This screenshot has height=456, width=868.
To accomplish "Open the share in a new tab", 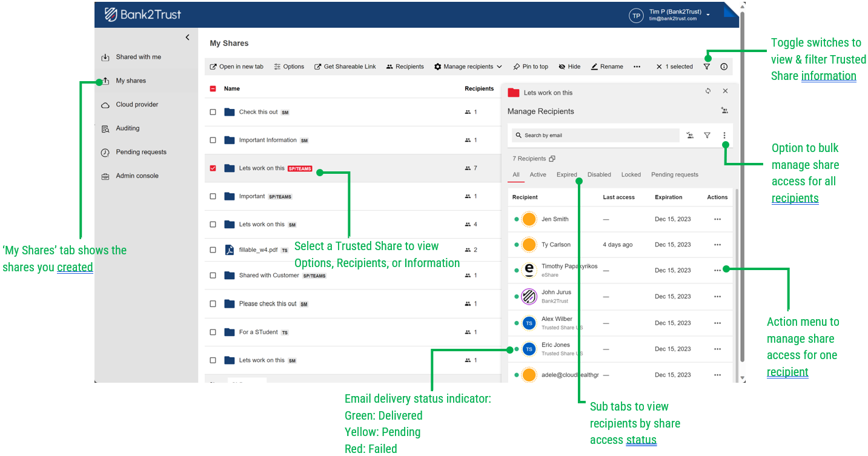I will [236, 66].
